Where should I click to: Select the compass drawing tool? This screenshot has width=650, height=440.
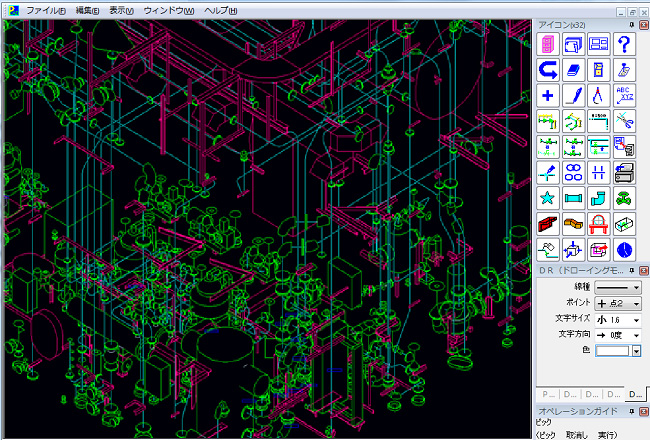(x=599, y=95)
